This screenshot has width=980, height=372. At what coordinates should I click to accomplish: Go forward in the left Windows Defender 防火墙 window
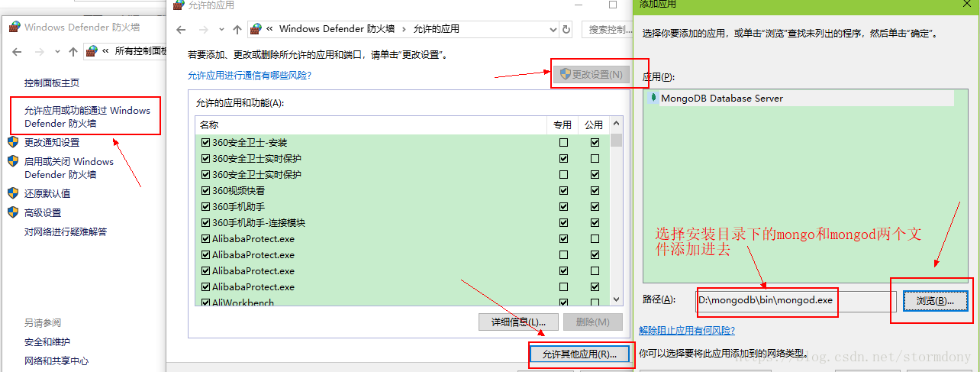click(x=40, y=52)
